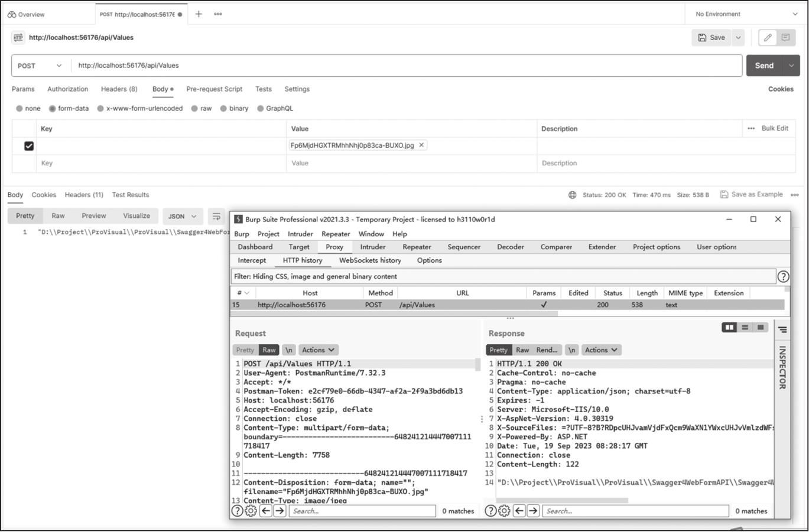The image size is (809, 532).
Task: Open the Response Actions dropdown
Action: (x=602, y=350)
